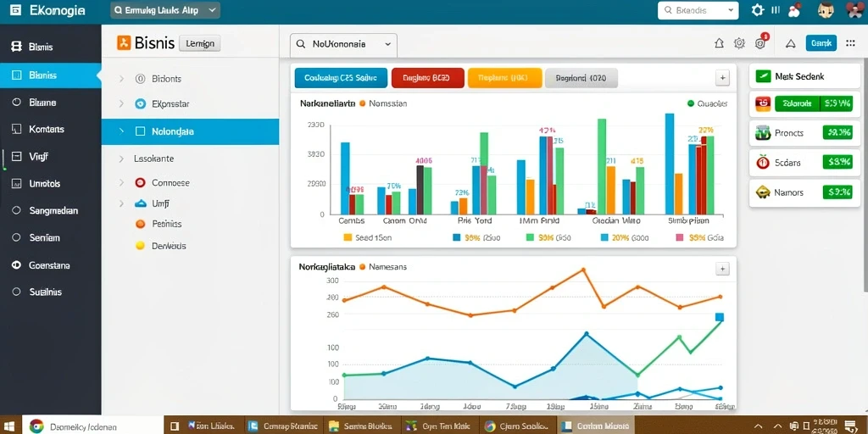This screenshot has width=868, height=434.
Task: Toggle the Sualinis radio item in sidebar
Action: (x=16, y=292)
